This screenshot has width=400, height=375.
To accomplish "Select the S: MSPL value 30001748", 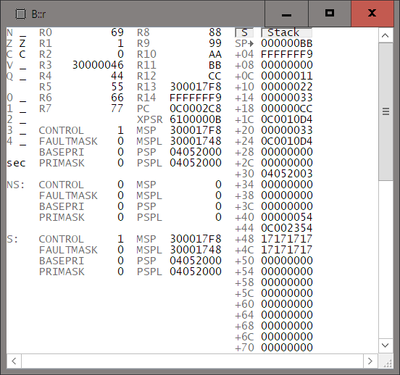I will (196, 250).
